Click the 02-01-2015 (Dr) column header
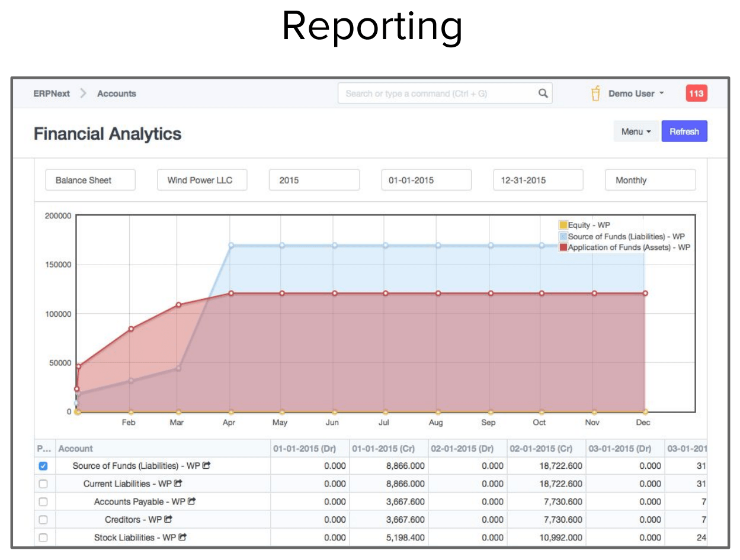This screenshot has height=560, width=740. (468, 449)
